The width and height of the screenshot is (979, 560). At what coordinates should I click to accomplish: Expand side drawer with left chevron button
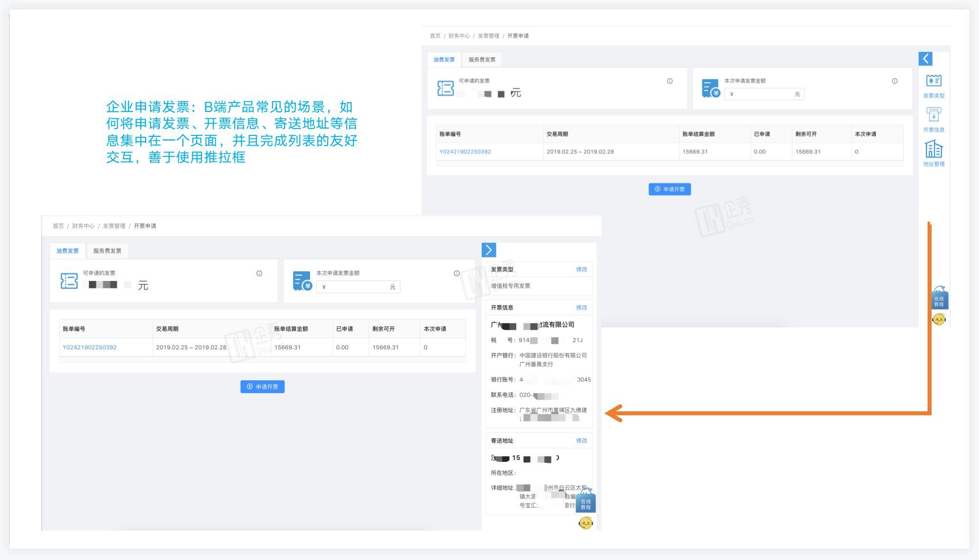pos(925,59)
